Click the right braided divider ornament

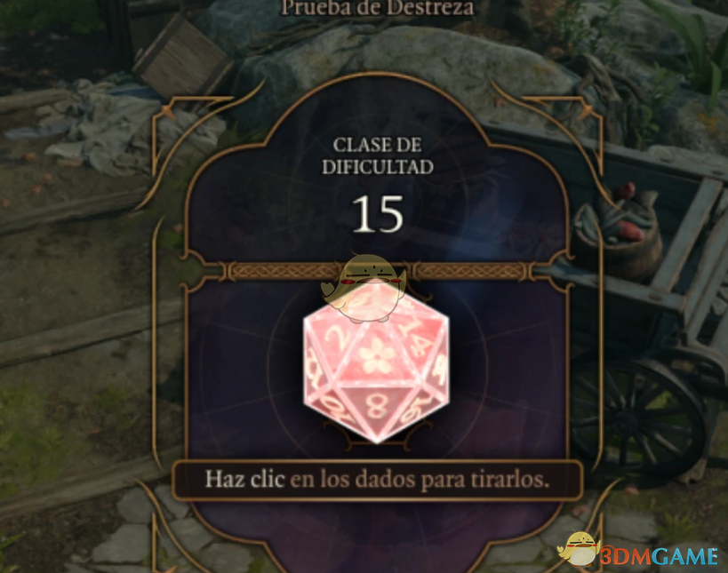click(x=471, y=271)
